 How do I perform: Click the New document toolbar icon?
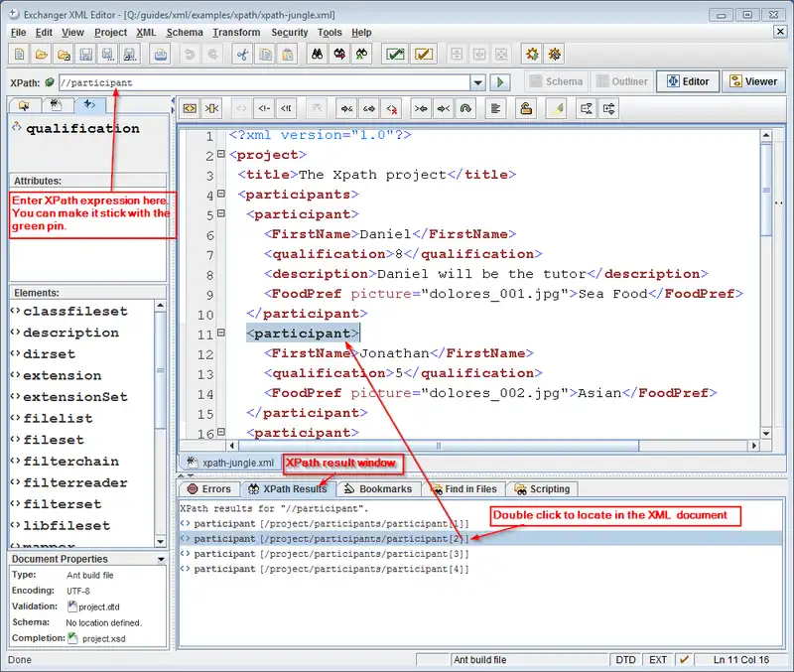(x=19, y=54)
